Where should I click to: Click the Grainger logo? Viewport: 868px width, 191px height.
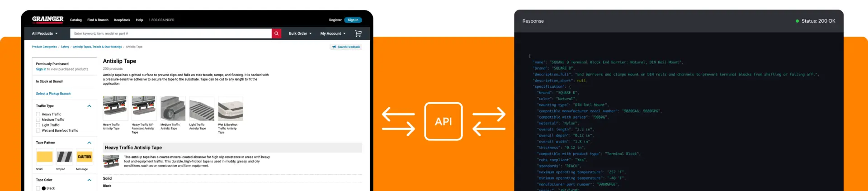pos(48,19)
